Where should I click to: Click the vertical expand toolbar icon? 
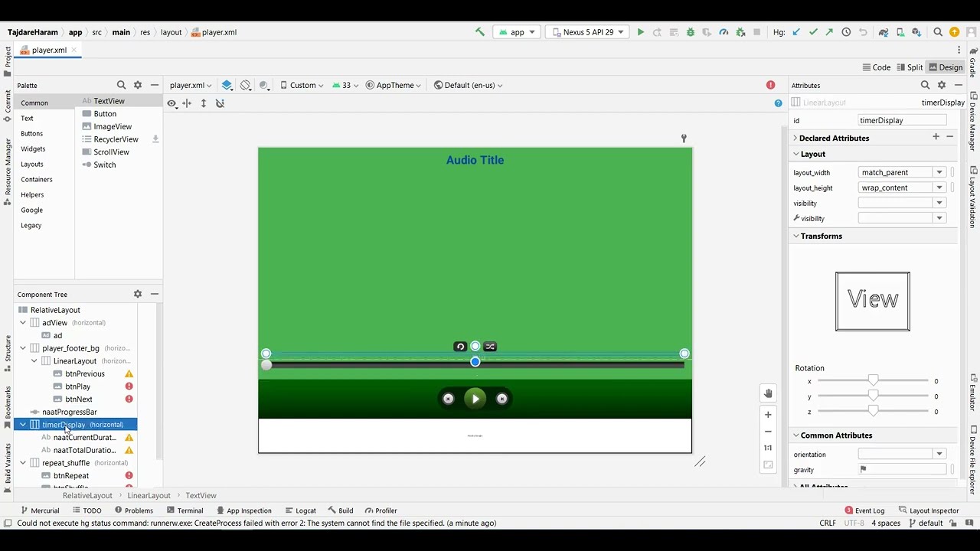click(x=204, y=103)
